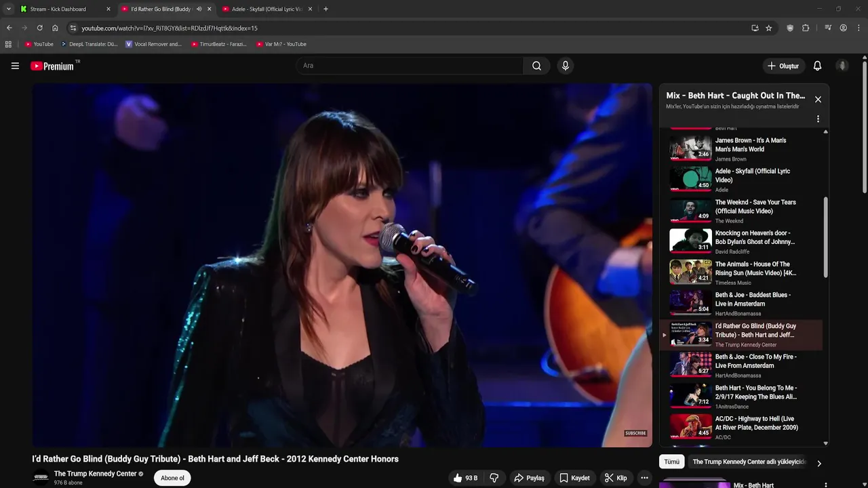The width and height of the screenshot is (868, 488).
Task: Select The Trump Kennedy Center uploader chip
Action: pos(749,462)
